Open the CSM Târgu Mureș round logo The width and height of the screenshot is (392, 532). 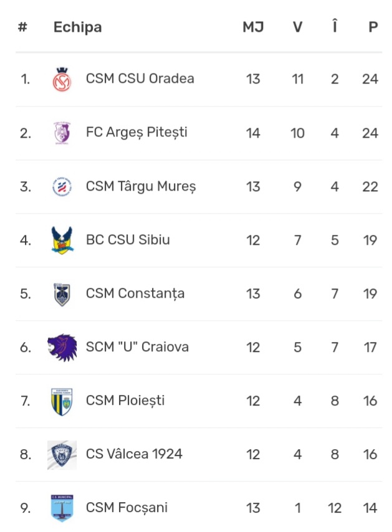point(62,187)
